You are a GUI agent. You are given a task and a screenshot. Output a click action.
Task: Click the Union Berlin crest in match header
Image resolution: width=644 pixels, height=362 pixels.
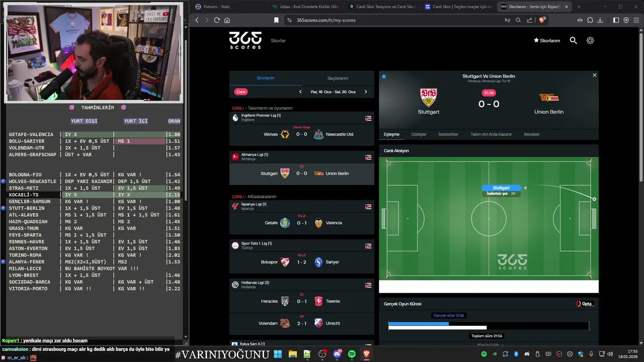click(549, 98)
